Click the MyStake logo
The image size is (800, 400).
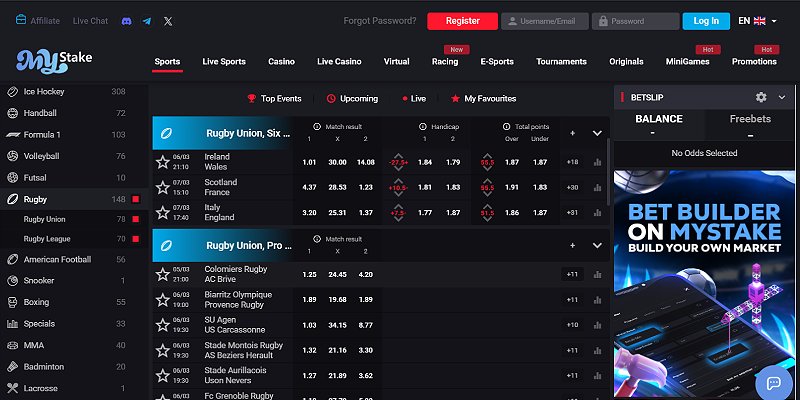click(54, 61)
